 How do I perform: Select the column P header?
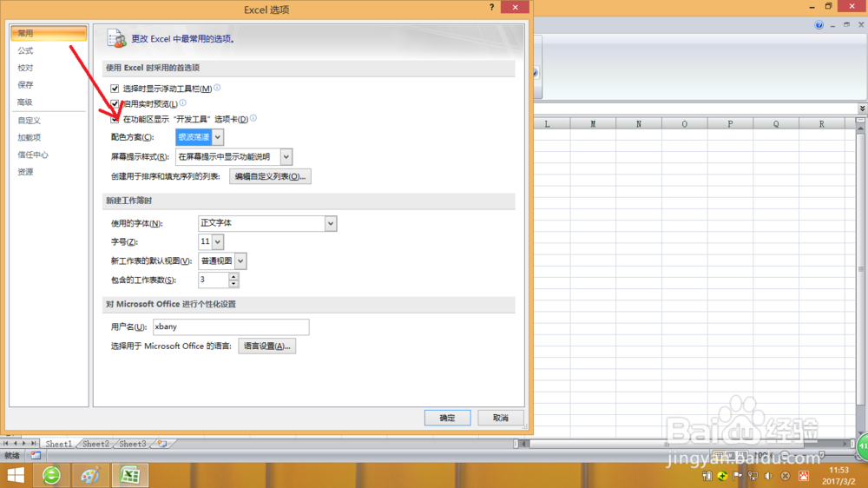730,124
